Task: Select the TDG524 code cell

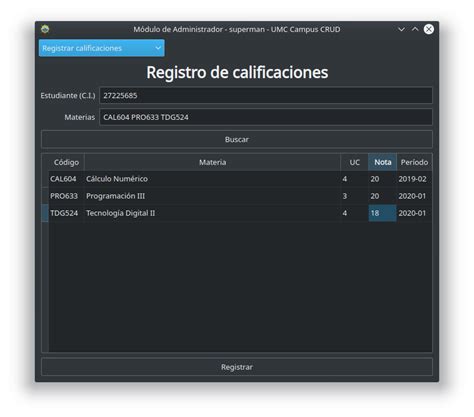Action: (x=66, y=213)
